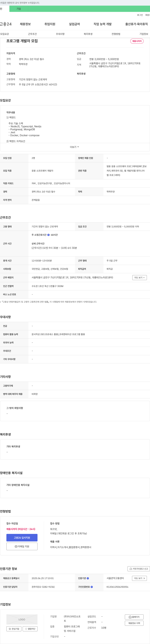Click salary text 연봉 3,000만원 ~ 5,000만원 이하
The width and height of the screenshot is (150, 644).
pos(123,226)
